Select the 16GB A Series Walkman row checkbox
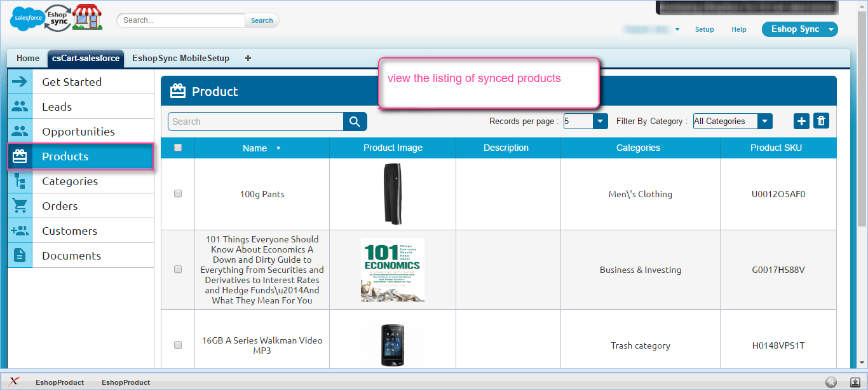868x390 pixels. coord(178,344)
